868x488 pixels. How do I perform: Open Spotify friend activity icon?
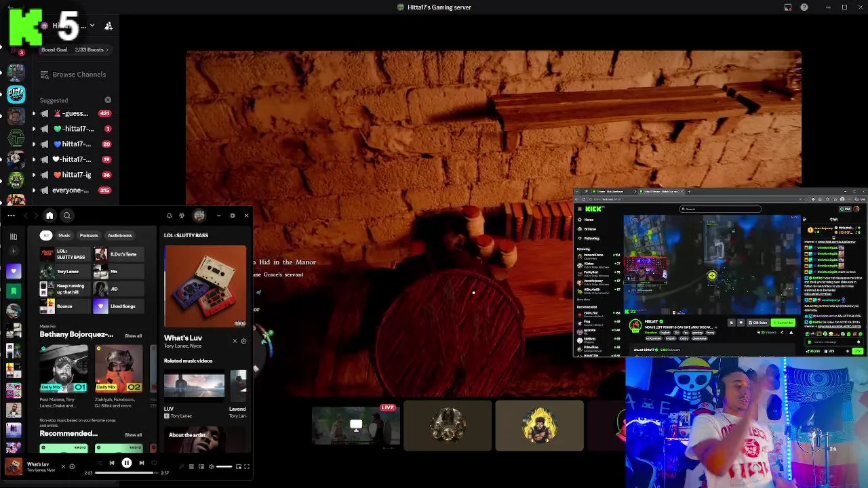pyautogui.click(x=182, y=216)
